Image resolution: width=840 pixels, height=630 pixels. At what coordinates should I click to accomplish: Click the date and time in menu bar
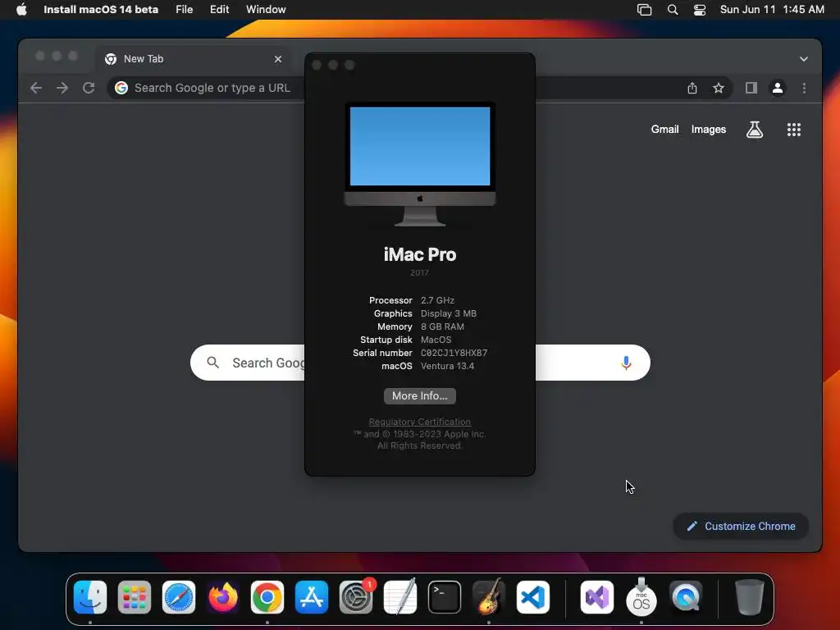tap(772, 10)
